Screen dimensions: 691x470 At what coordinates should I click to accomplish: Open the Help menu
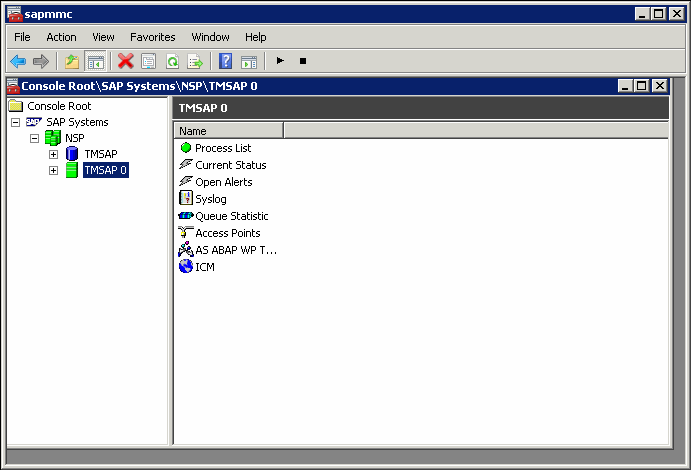point(256,37)
